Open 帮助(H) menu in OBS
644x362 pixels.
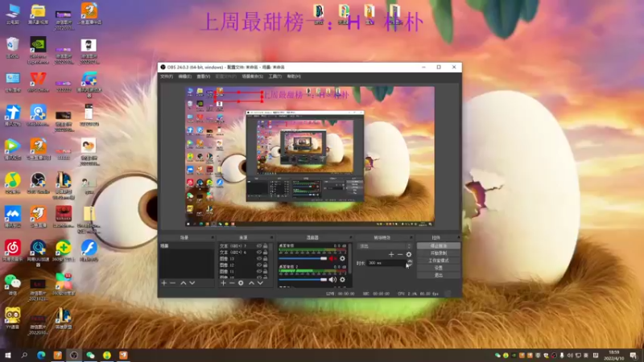[294, 76]
